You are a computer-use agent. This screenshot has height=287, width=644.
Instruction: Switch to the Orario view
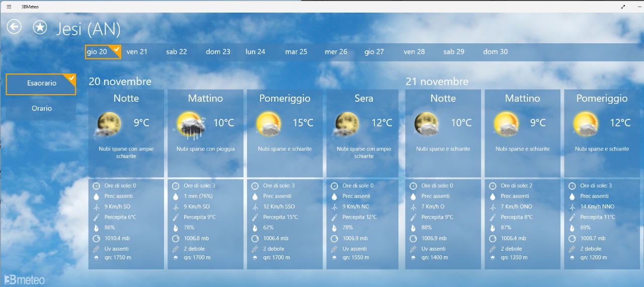pyautogui.click(x=41, y=108)
